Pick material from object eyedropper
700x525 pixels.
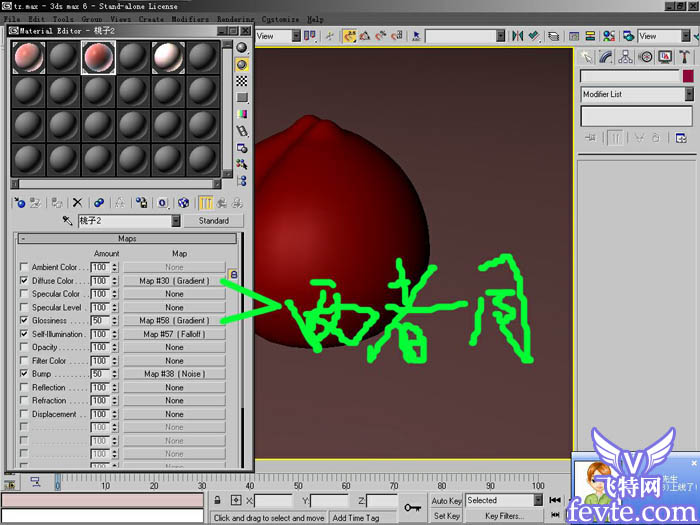67,221
